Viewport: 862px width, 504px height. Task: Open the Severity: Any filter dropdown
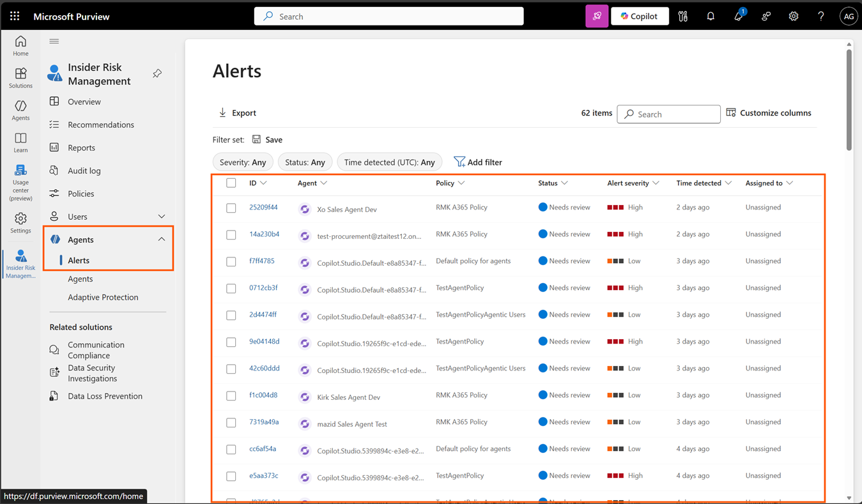(243, 162)
